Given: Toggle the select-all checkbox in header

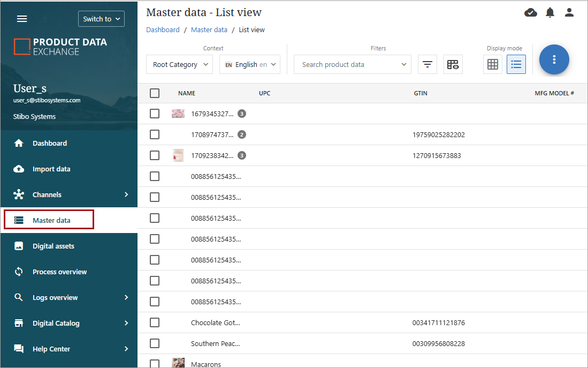Looking at the screenshot, I should point(155,93).
